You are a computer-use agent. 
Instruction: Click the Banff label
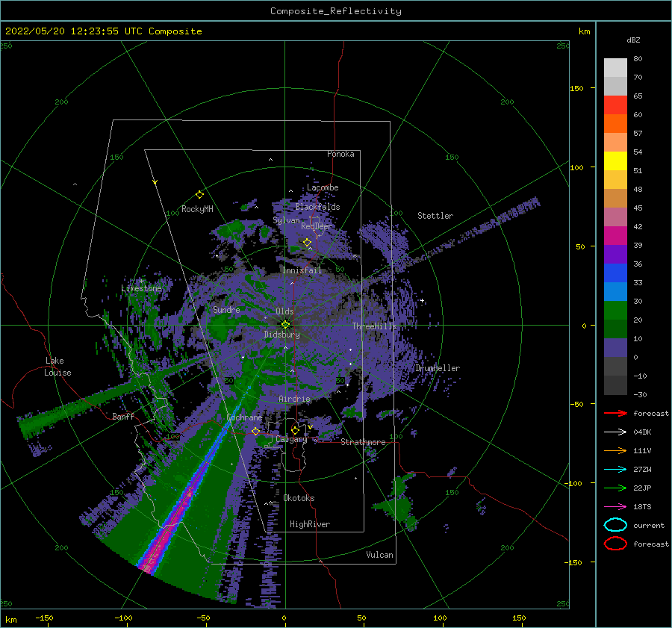click(x=123, y=416)
